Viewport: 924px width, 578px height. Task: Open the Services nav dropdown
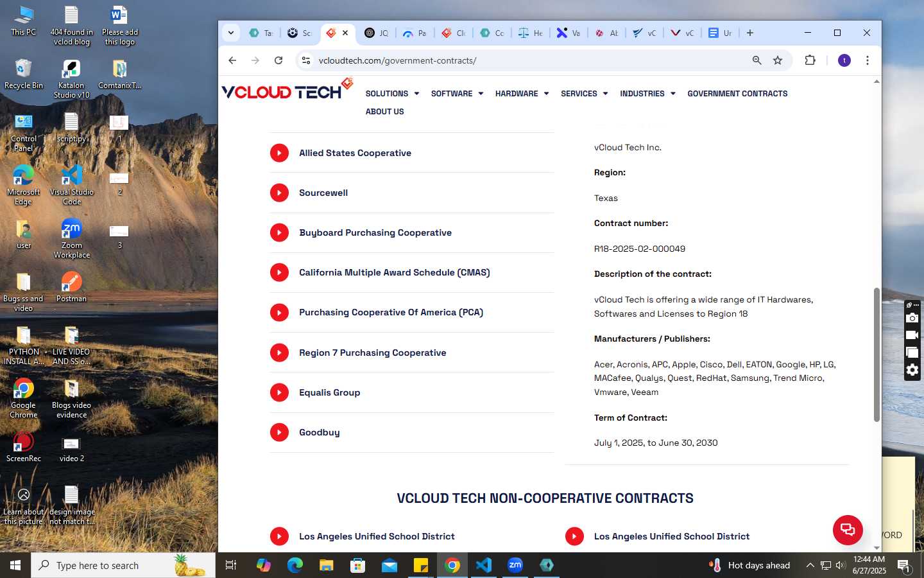pos(584,94)
